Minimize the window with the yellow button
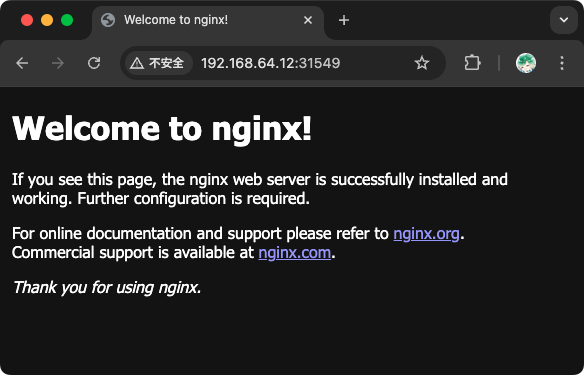The width and height of the screenshot is (584, 375). coord(47,20)
